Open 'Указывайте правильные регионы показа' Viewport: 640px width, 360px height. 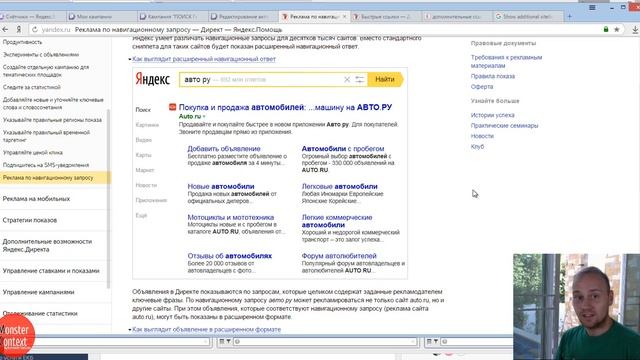[x=52, y=120]
